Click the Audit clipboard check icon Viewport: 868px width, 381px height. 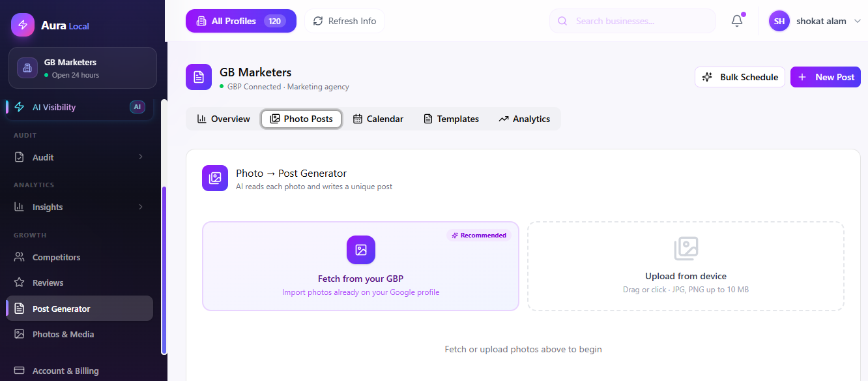tap(20, 157)
